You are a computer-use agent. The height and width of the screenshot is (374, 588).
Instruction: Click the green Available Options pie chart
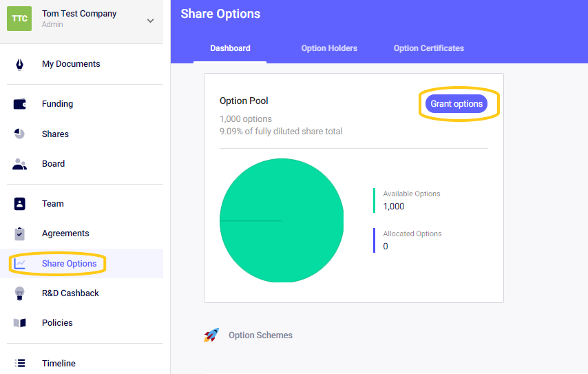coord(282,220)
